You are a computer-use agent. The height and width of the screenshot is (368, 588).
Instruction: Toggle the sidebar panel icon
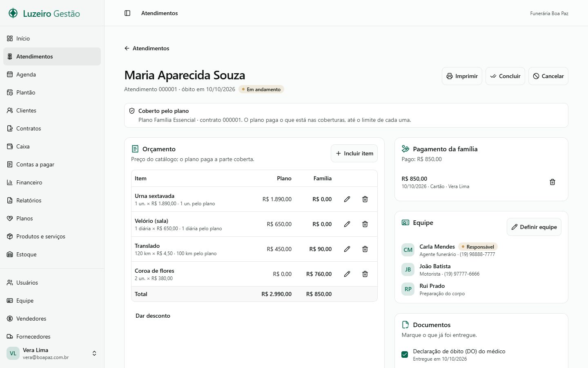pos(127,13)
